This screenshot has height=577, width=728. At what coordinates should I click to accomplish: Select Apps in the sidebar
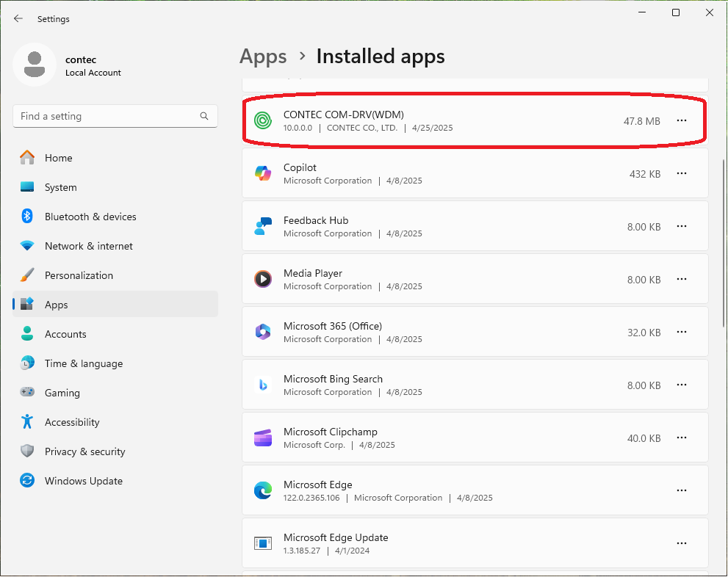115,305
